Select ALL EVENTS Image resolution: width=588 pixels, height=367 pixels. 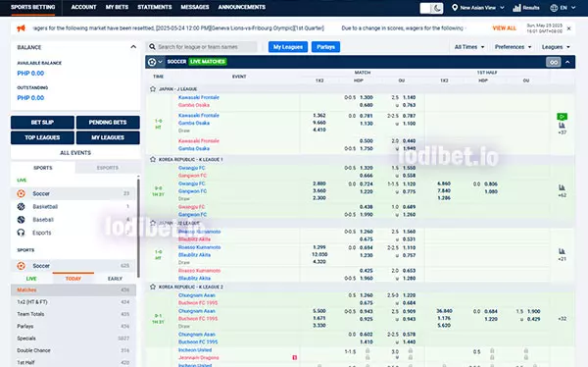pyautogui.click(x=75, y=153)
